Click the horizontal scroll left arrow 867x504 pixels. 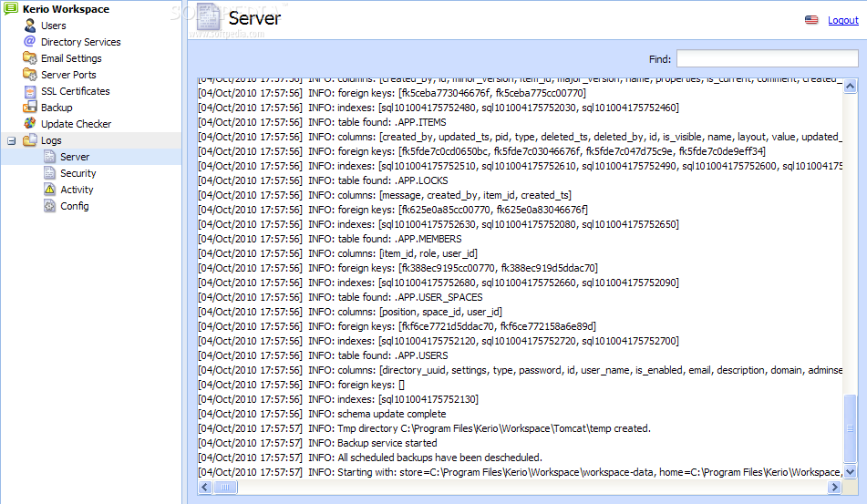[205, 487]
